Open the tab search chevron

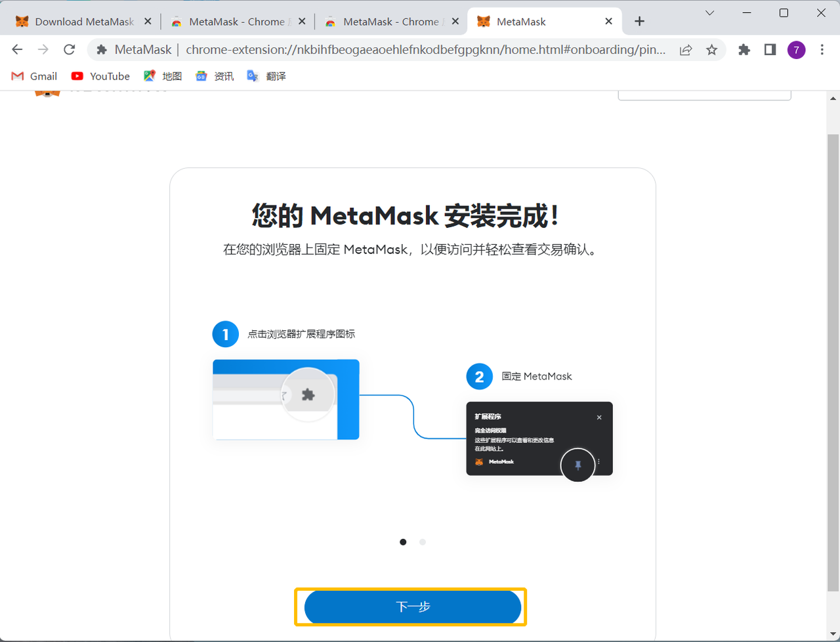click(x=709, y=12)
